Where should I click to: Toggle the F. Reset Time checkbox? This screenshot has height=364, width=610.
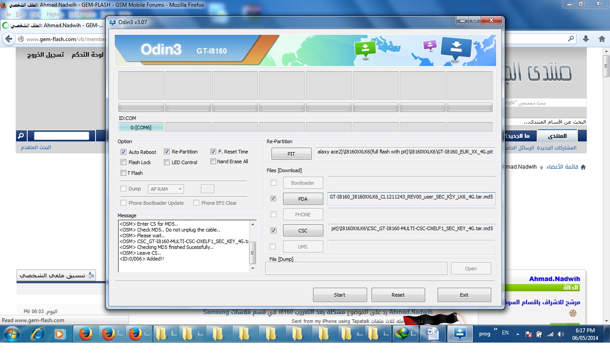(x=213, y=152)
